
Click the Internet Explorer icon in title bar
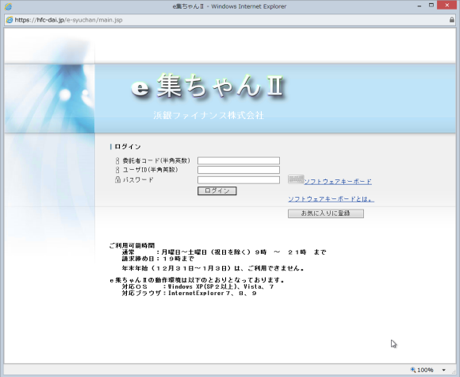click(8, 6)
